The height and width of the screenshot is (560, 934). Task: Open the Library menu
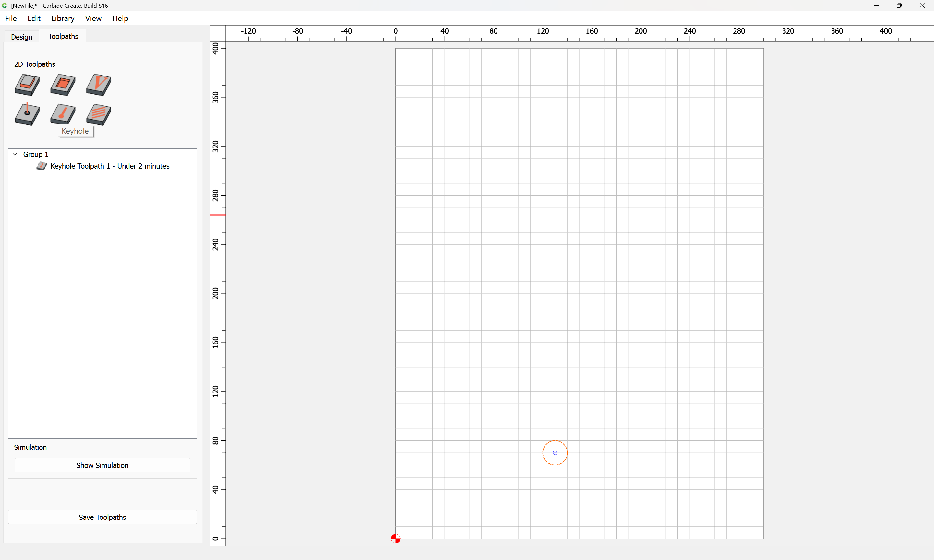pyautogui.click(x=63, y=18)
